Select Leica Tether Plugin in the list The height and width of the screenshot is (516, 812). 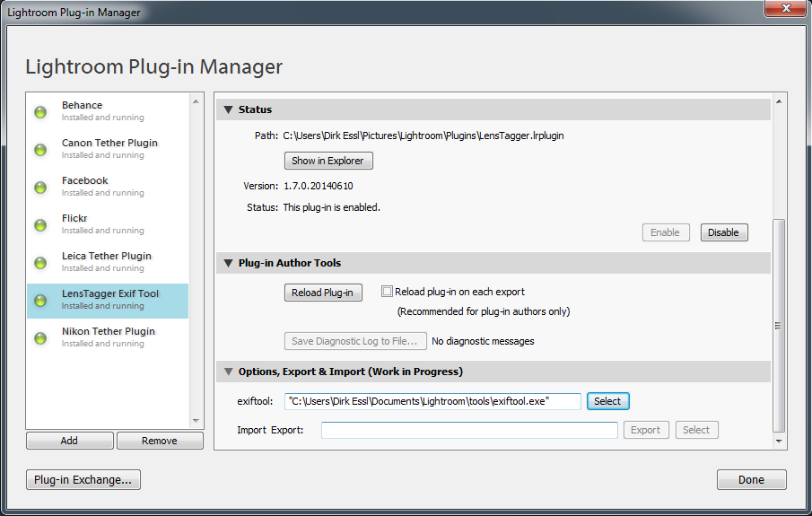[x=108, y=262]
